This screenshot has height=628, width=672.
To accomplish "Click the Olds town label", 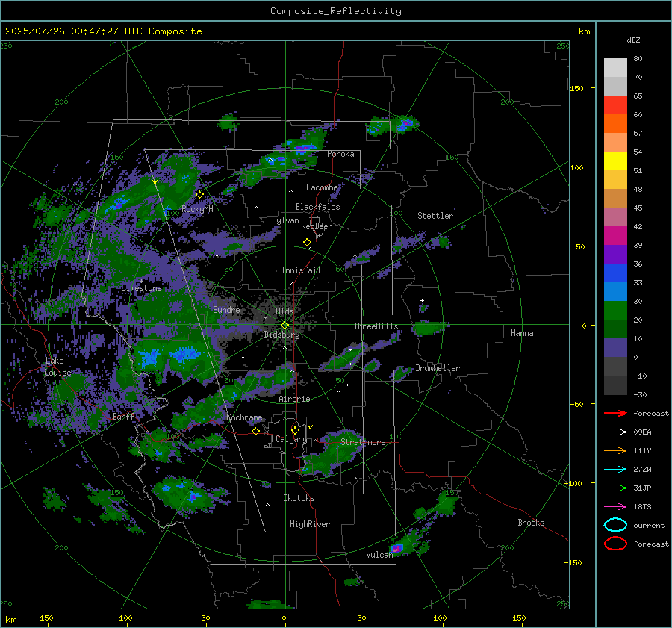I will point(284,311).
